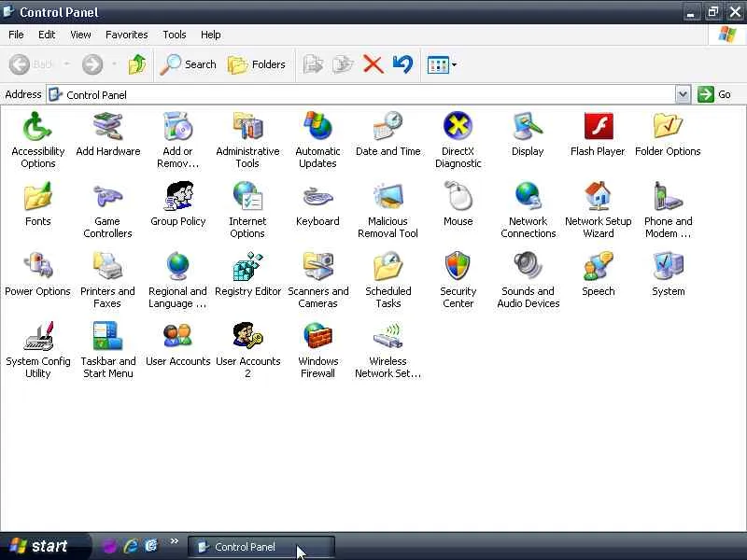Launch Registry Editor icon
The width and height of the screenshot is (747, 560).
(247, 266)
